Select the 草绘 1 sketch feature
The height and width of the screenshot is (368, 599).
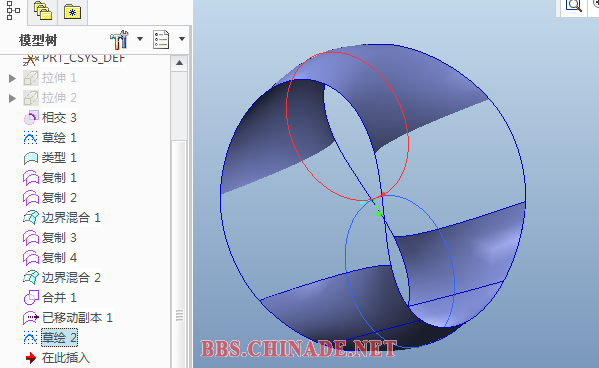coord(59,138)
